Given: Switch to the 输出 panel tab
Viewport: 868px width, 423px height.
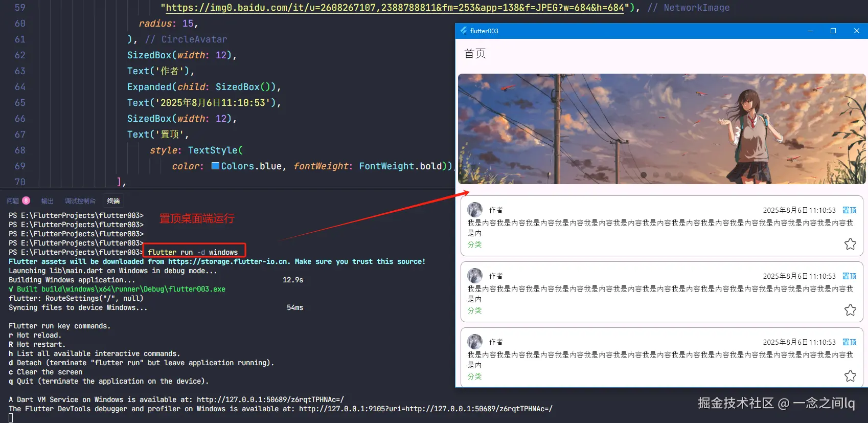Looking at the screenshot, I should 48,201.
